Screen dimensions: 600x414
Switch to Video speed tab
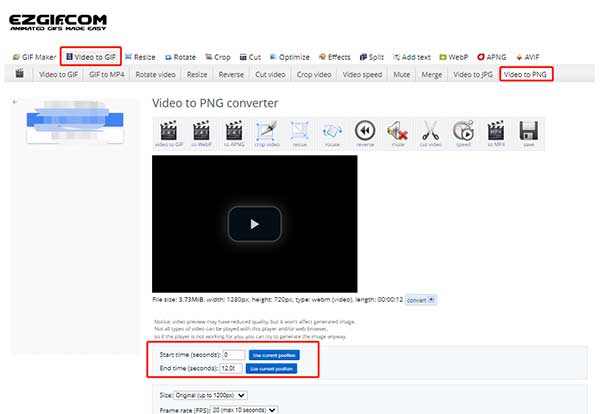(362, 74)
